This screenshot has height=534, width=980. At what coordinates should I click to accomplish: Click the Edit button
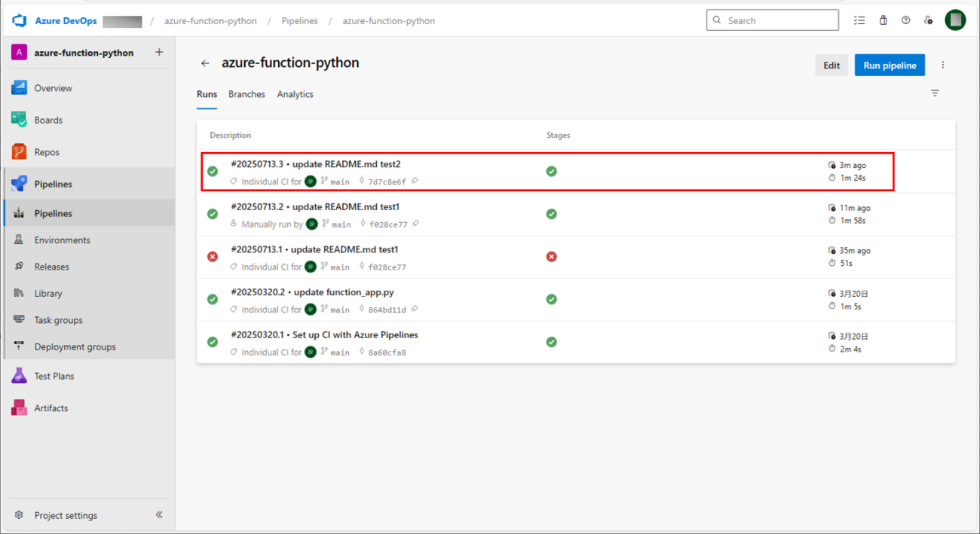831,66
